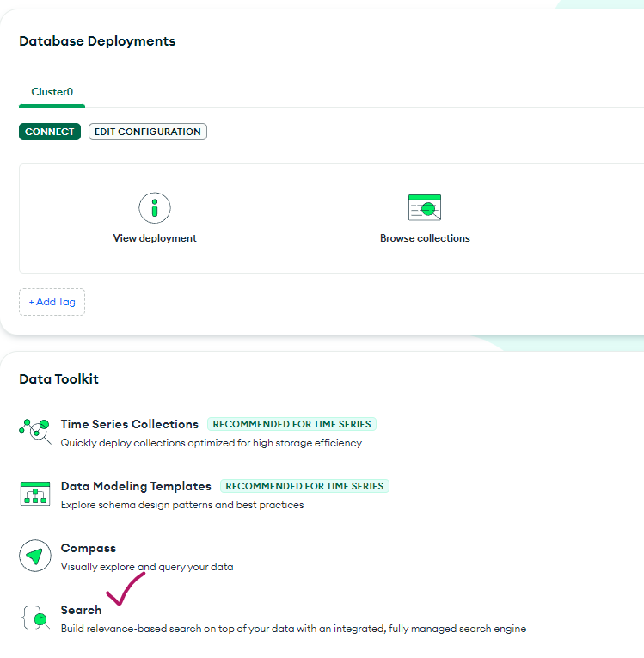Click the Compass paper-plane icon
Screen dimensions: 644x658
point(35,556)
